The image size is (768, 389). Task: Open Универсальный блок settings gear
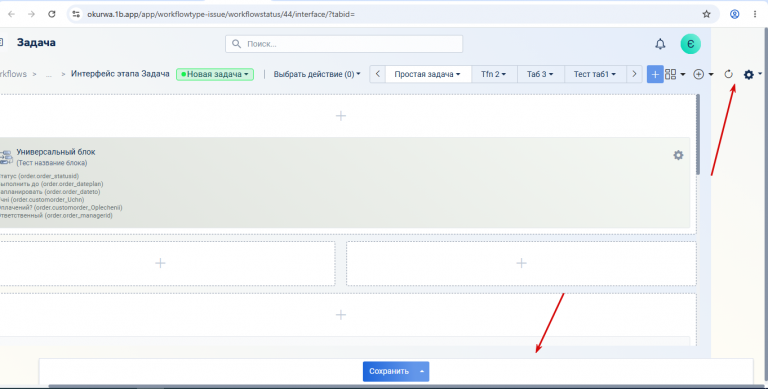tap(678, 155)
